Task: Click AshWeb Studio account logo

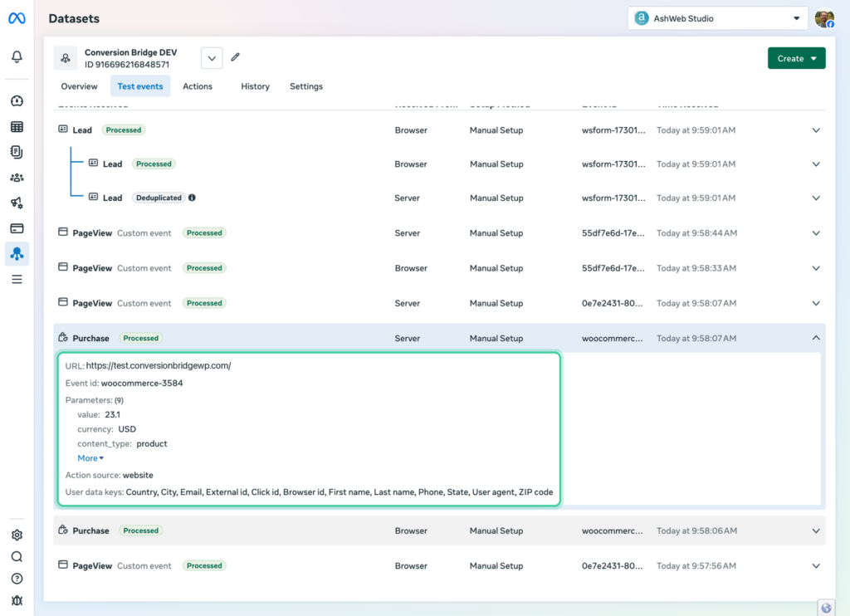Action: (x=642, y=18)
